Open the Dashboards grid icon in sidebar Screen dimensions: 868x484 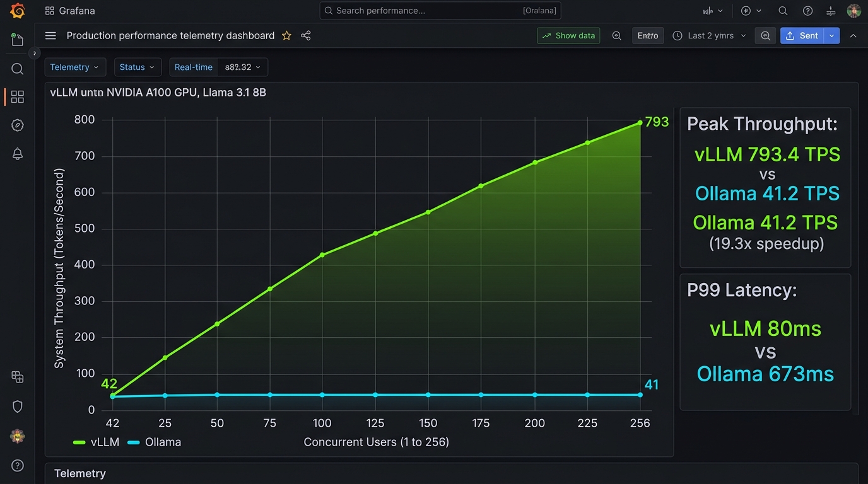(18, 96)
